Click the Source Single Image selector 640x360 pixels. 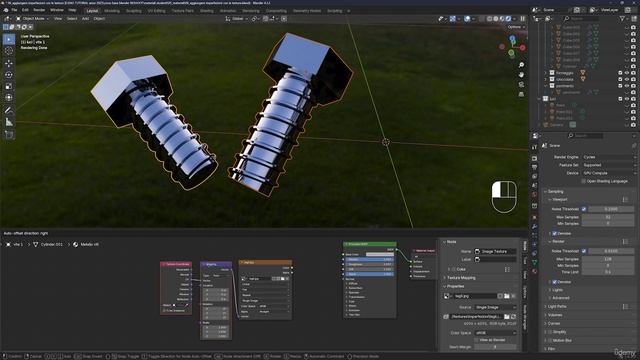495,307
